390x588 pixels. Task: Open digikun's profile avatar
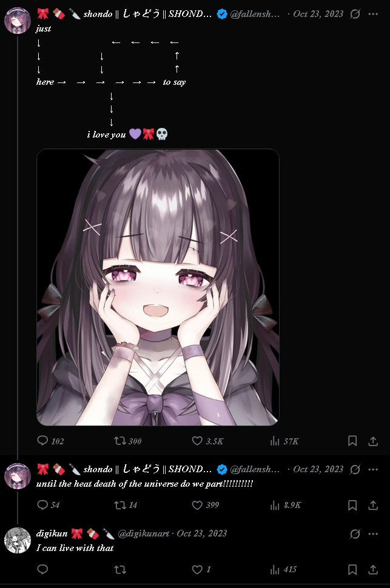tap(17, 540)
